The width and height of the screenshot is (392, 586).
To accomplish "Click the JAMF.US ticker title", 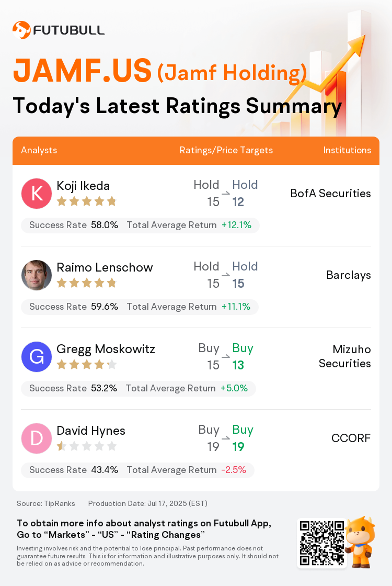I will click(x=82, y=71).
